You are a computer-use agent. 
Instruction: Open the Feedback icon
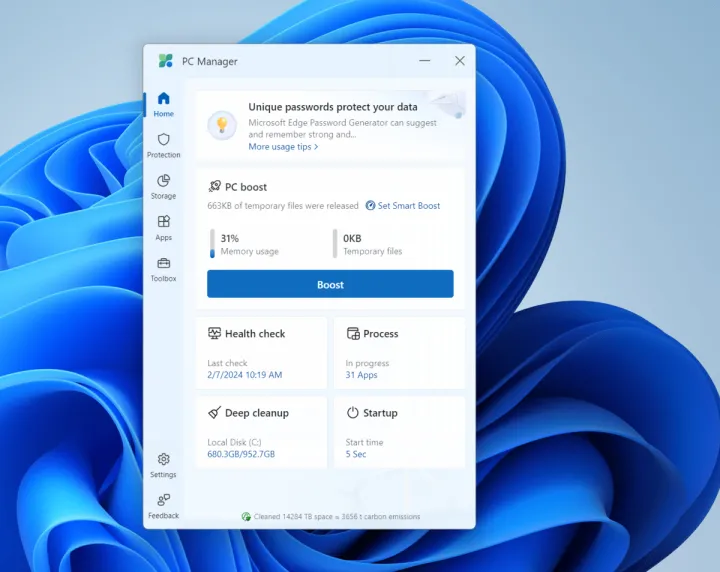click(x=163, y=504)
